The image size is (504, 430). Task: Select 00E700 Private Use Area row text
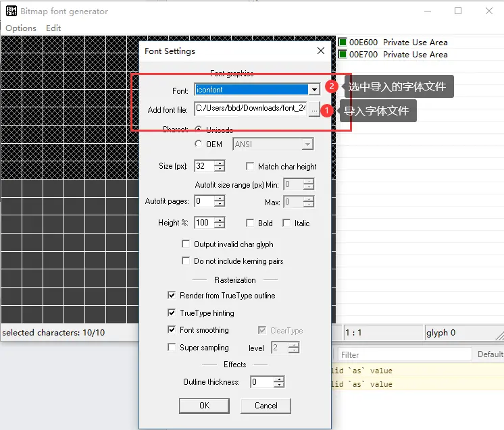[x=399, y=54]
